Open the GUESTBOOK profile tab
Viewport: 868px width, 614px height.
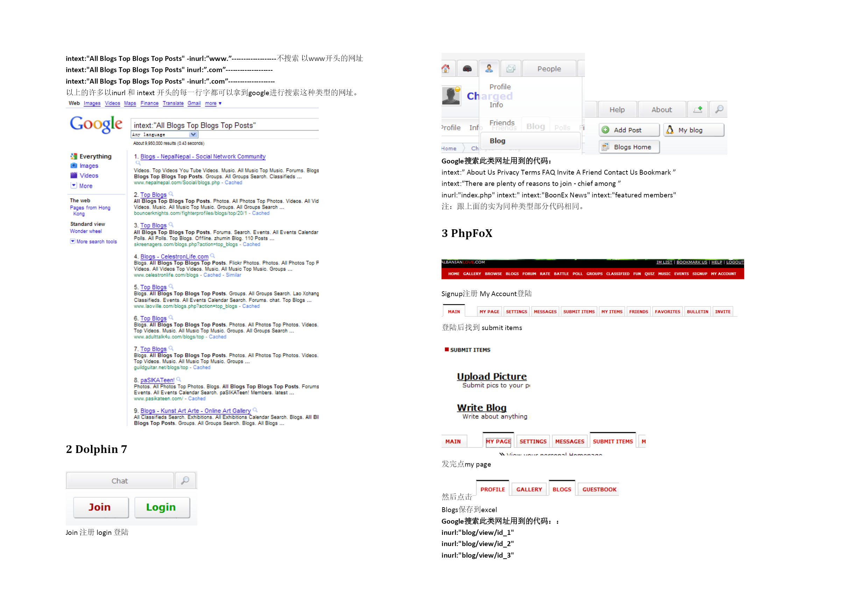(x=599, y=489)
